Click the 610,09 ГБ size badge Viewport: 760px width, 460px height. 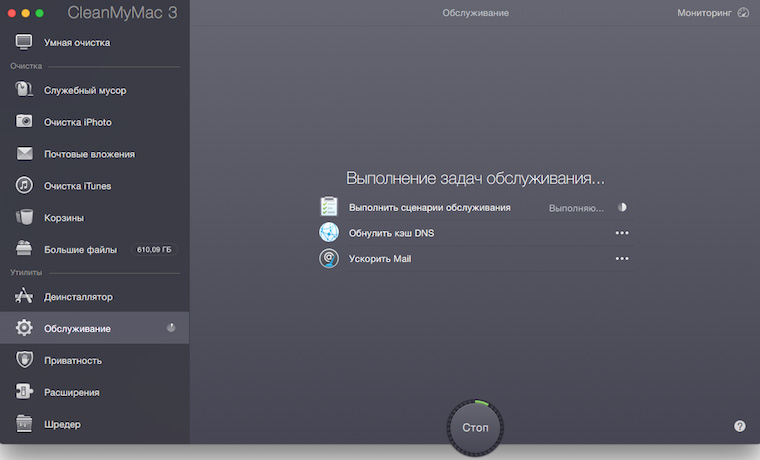(154, 250)
